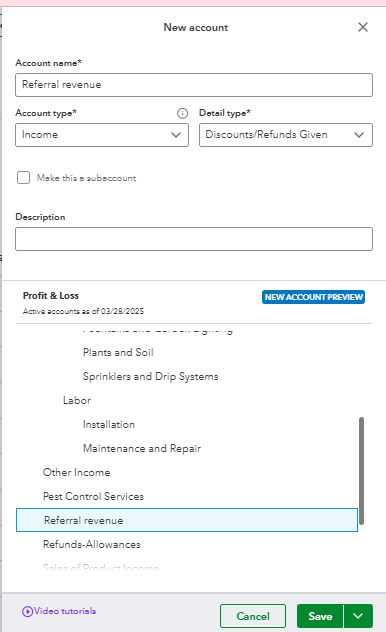Click the Video tutorials play icon
386x632 pixels.
tap(27, 611)
